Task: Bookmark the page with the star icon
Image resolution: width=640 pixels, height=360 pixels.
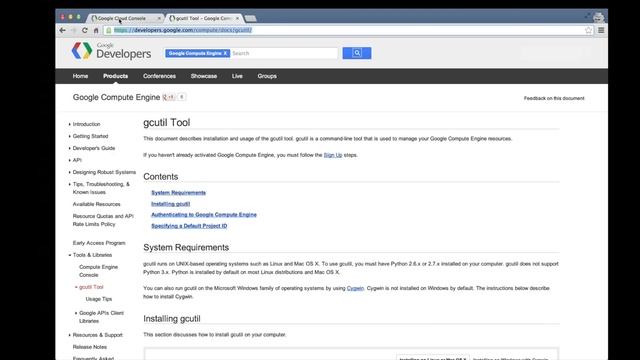Action: [588, 30]
